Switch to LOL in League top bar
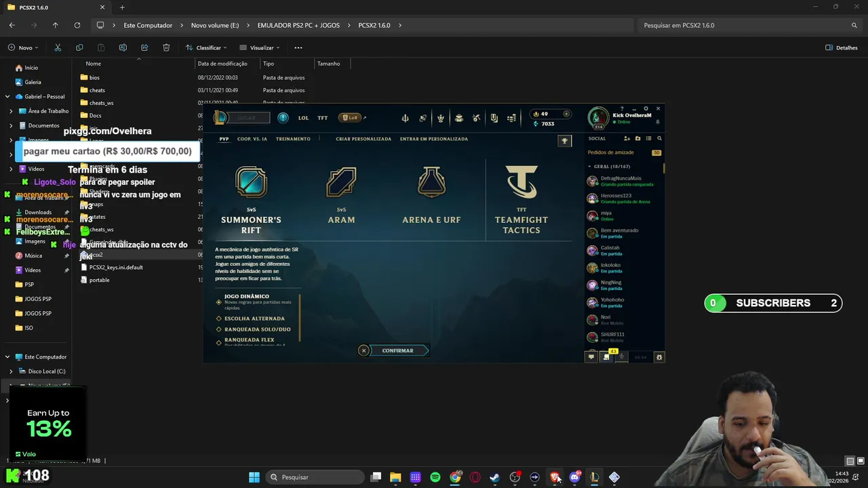This screenshot has height=488, width=868. [303, 118]
